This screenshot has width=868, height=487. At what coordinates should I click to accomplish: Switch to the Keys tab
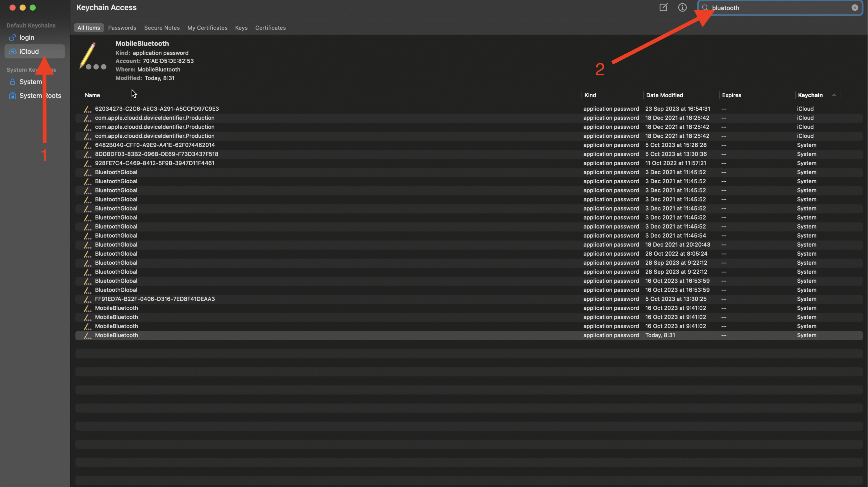(x=241, y=28)
